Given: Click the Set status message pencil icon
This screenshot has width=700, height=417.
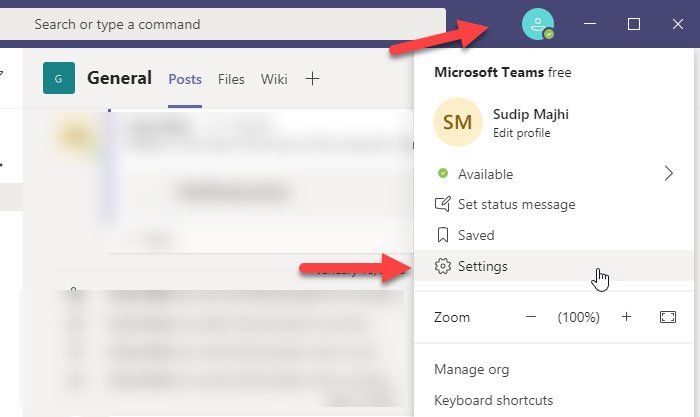Looking at the screenshot, I should pos(442,204).
